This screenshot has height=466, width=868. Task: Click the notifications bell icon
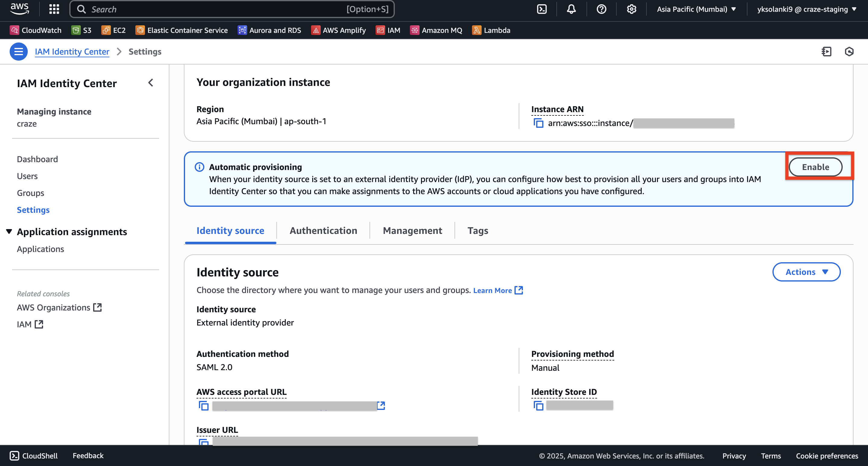point(571,9)
